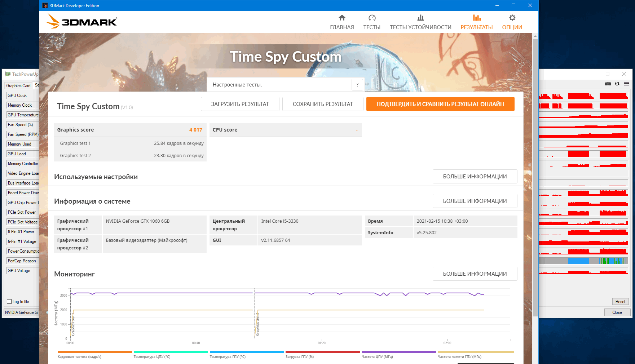635x364 pixels.
Task: Click the CPU score header
Action: pos(286,130)
